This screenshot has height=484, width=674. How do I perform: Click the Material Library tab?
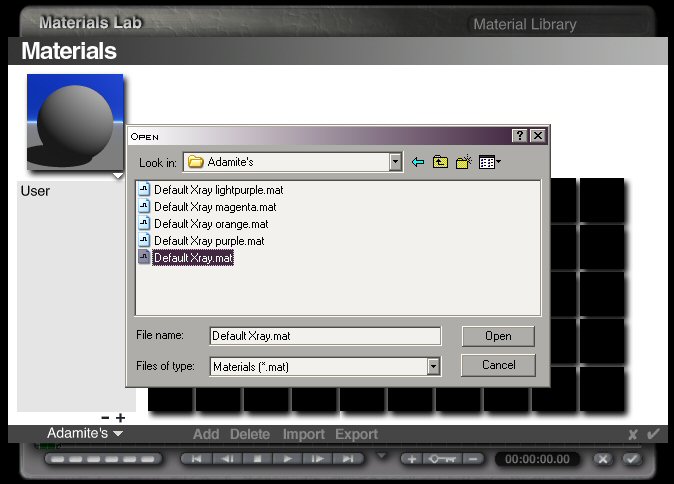point(524,25)
